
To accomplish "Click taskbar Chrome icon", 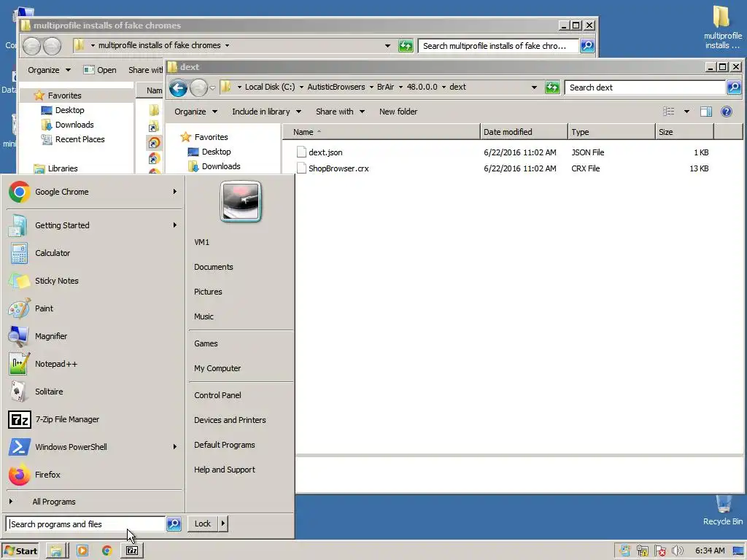I will 107,551.
